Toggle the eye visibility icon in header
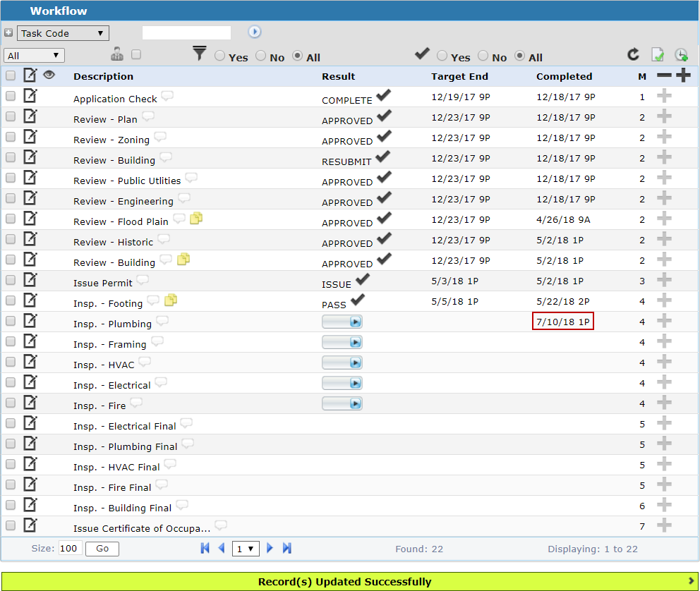This screenshot has height=591, width=700. tap(49, 75)
